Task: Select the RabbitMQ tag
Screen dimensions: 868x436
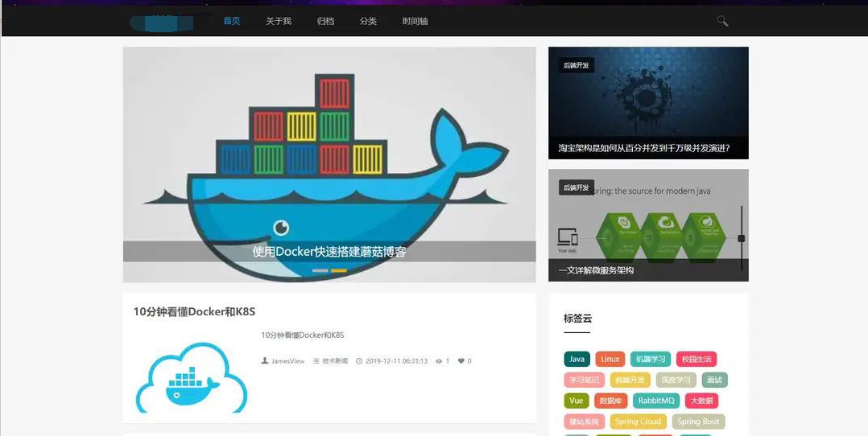Action: (656, 401)
